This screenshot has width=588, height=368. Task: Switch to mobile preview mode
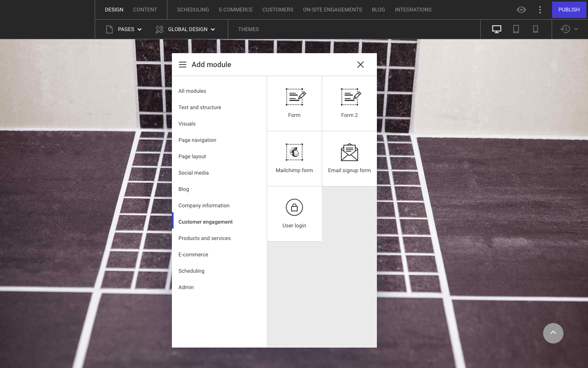tap(535, 29)
